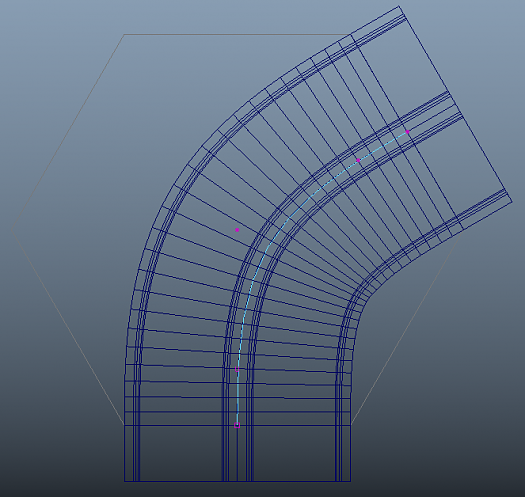Select the hexagon's lower-right diagonal edge
The width and height of the screenshot is (525, 497).
tap(407, 328)
